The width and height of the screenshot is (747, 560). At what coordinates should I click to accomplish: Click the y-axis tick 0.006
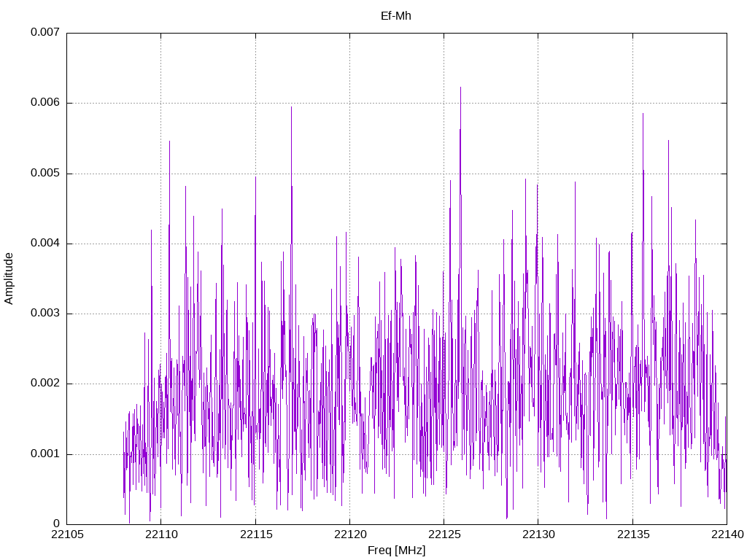click(45, 102)
